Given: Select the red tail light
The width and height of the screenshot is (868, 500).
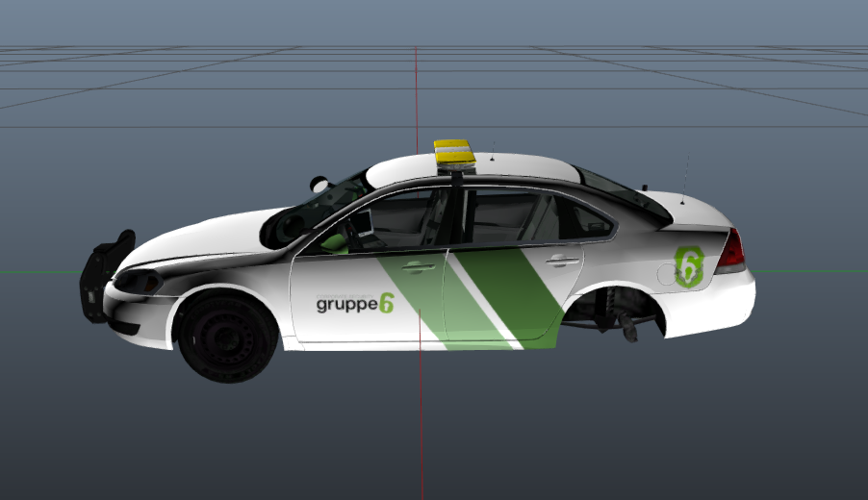Looking at the screenshot, I should (731, 251).
